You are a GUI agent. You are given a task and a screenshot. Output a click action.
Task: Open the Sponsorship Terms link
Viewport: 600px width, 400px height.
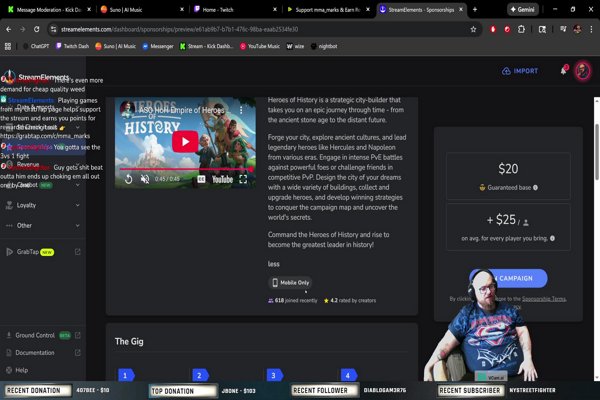coord(544,299)
